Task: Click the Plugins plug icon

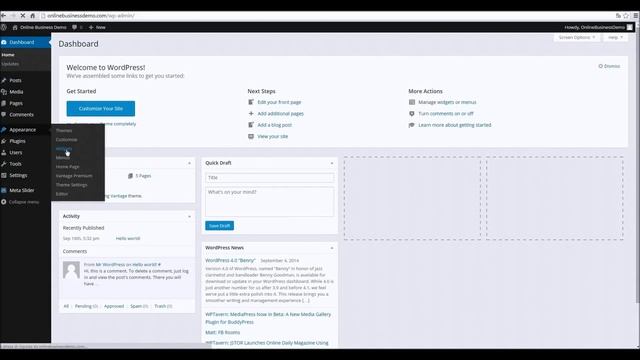Action: [x=4, y=141]
